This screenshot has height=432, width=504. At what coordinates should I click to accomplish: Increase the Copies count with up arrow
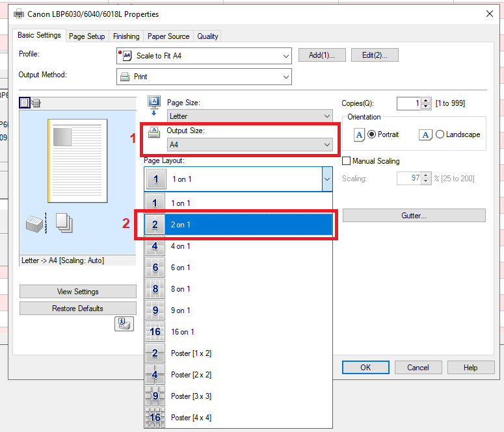tap(426, 101)
